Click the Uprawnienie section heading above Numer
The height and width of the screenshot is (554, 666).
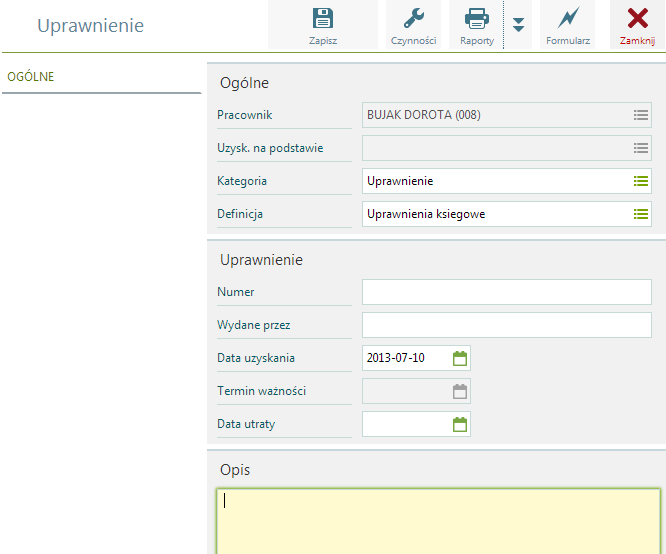coord(261,260)
